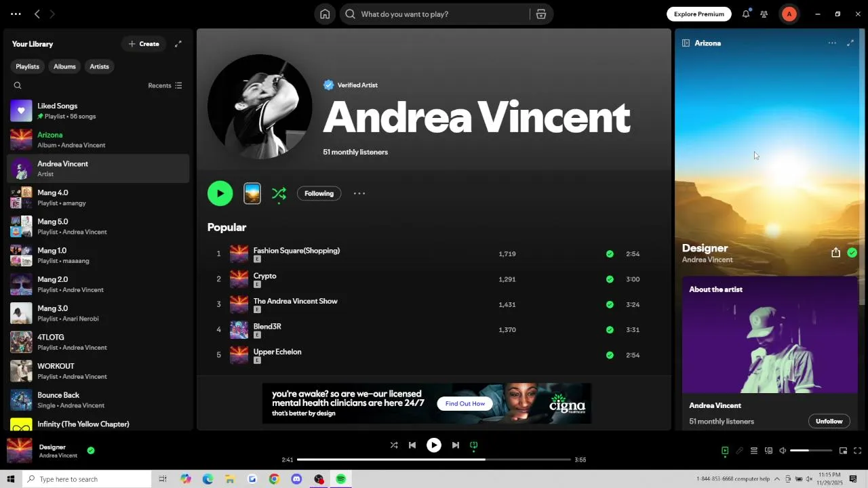Toggle saved check for Designer in sidebar

point(852,253)
